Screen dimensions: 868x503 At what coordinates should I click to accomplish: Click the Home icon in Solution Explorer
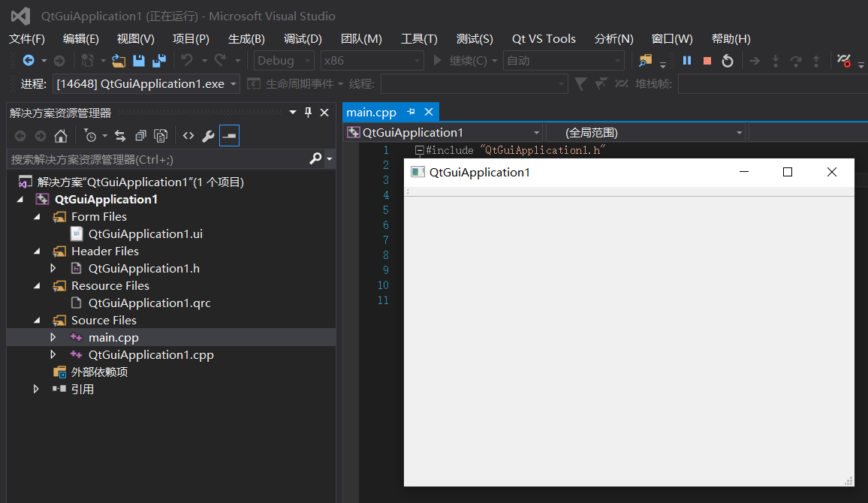pyautogui.click(x=61, y=136)
